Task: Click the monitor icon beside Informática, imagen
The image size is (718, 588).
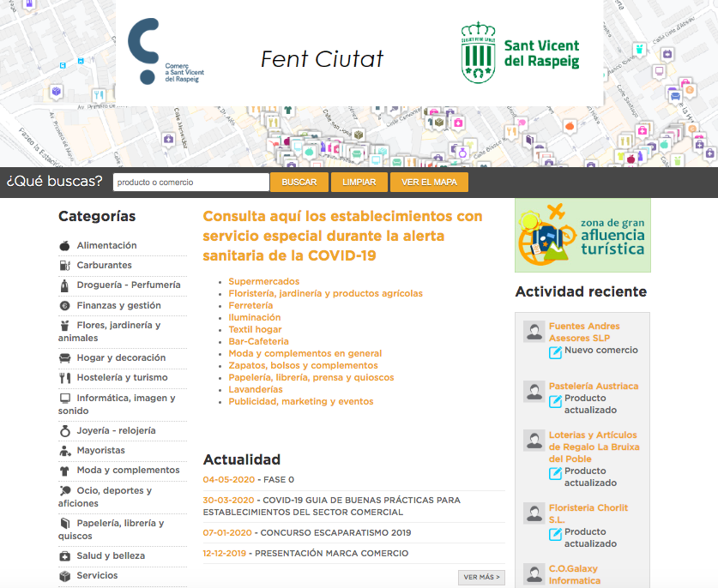Action: coord(64,398)
